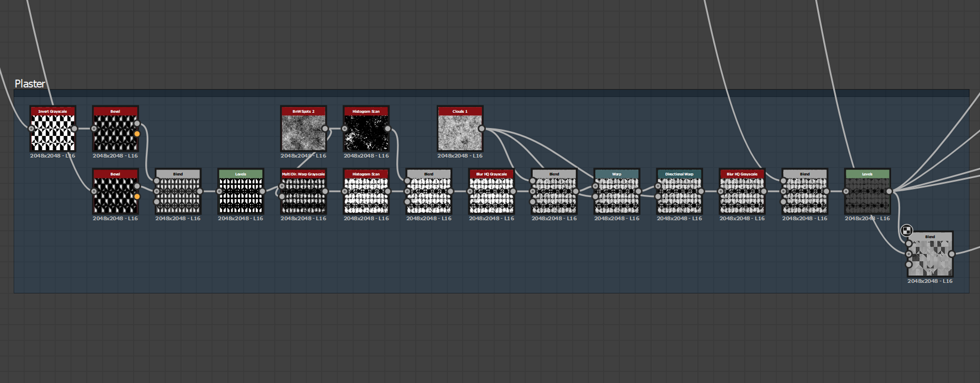Select the lower Bevel node

115,192
